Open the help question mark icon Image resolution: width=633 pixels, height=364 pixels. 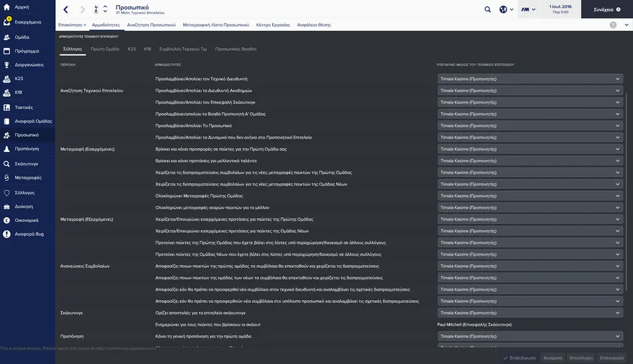click(x=613, y=25)
